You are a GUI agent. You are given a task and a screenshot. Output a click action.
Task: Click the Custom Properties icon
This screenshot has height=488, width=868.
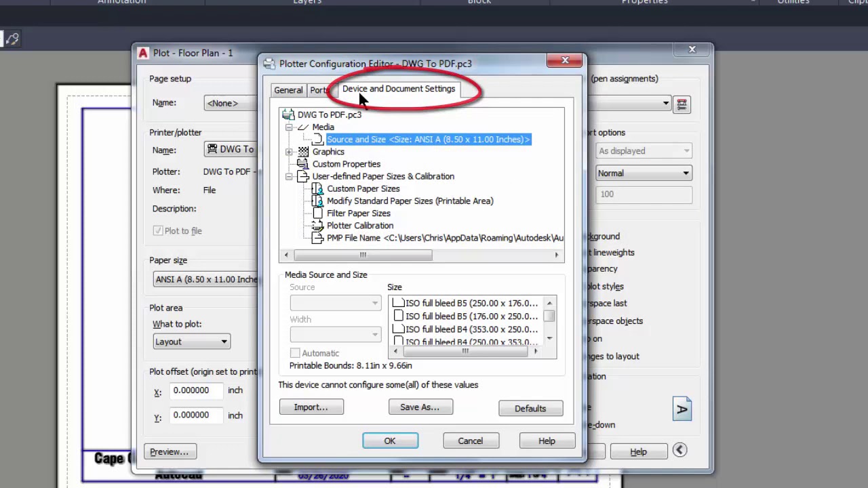click(x=303, y=164)
